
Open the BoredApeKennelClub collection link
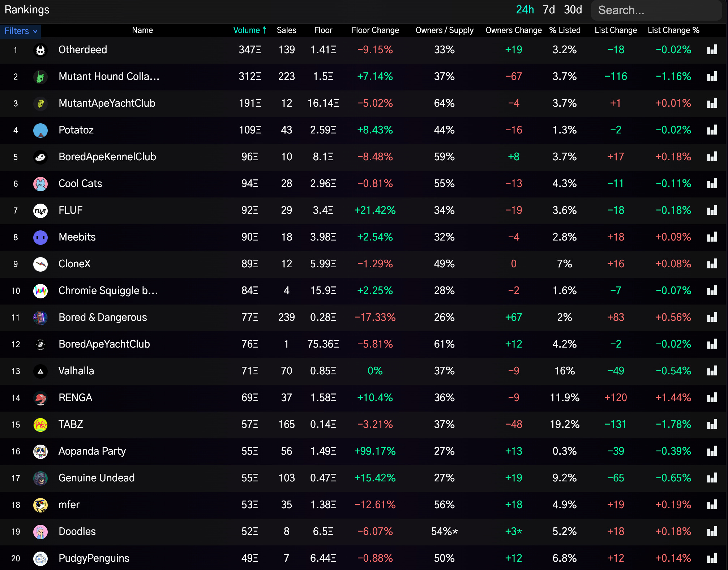point(107,157)
